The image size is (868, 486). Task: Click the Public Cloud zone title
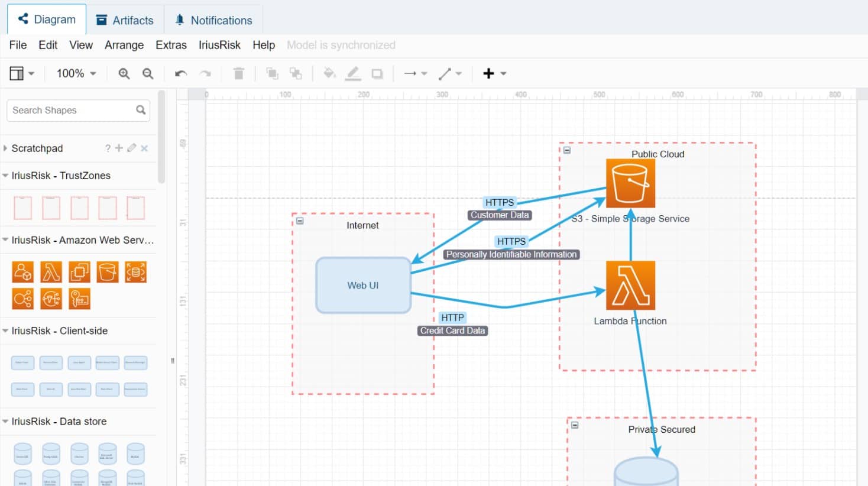tap(658, 154)
